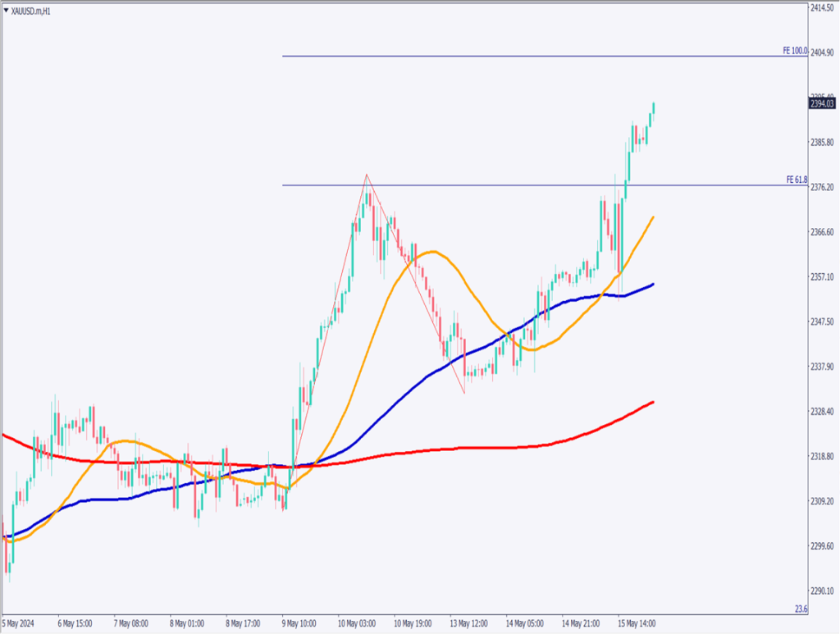The image size is (840, 634).
Task: Click the 2318.80 price axis label
Action: click(x=822, y=456)
